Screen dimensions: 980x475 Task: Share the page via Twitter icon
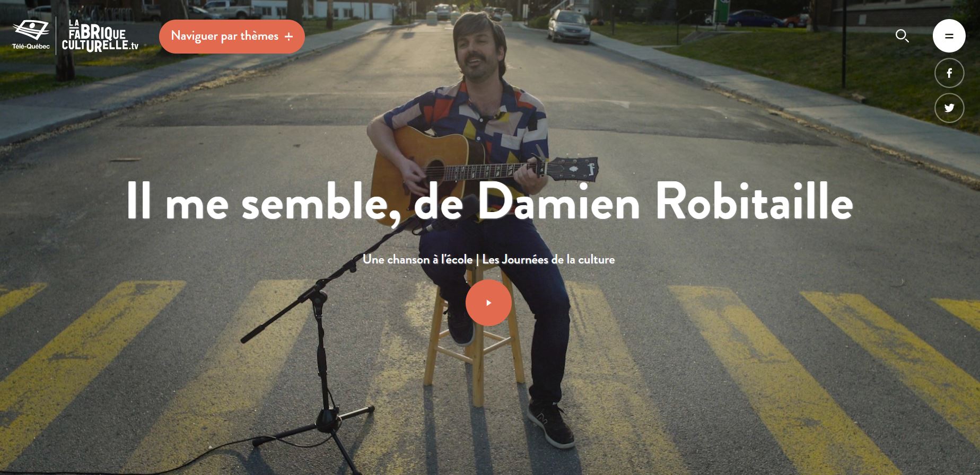click(949, 108)
